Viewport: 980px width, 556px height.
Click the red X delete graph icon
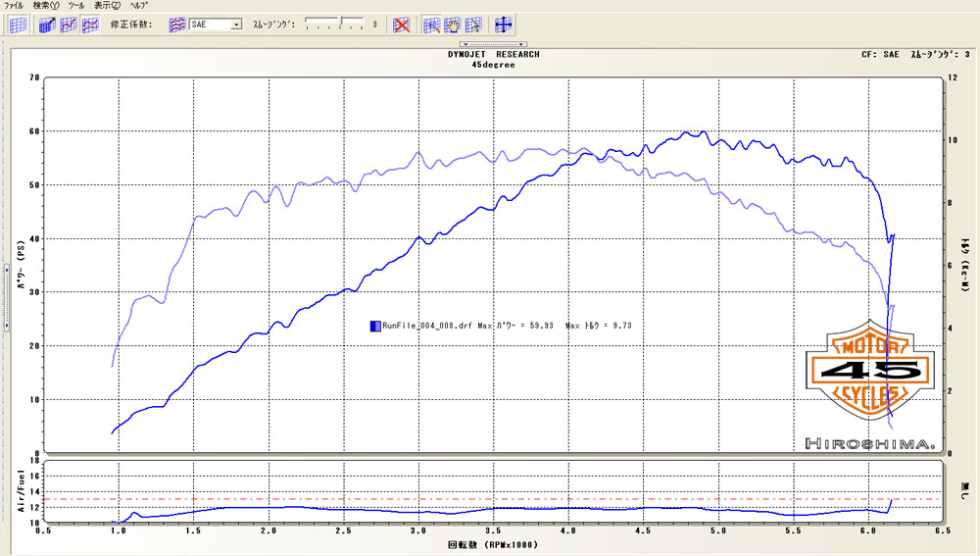coord(402,25)
